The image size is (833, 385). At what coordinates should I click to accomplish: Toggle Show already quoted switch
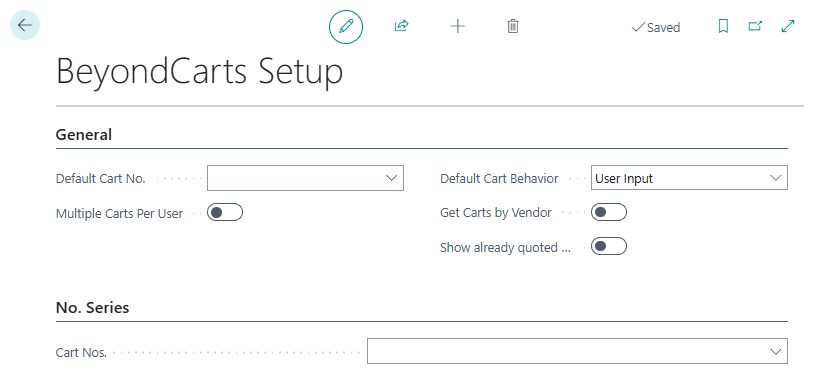609,246
